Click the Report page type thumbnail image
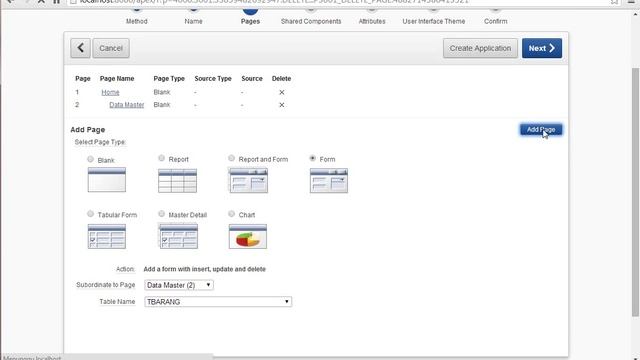Viewport: 640px width, 360px height. (178, 180)
